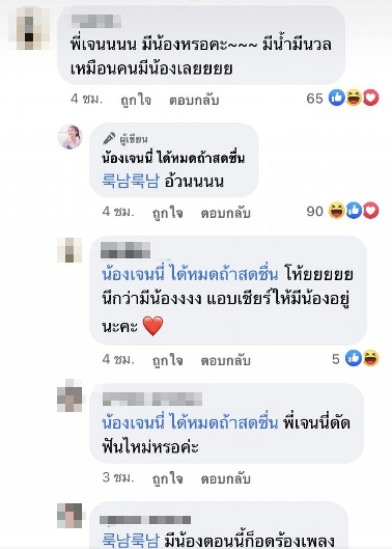The height and width of the screenshot is (549, 392).
Task: Click the heart reaction beside the 90 count
Action: (x=371, y=211)
